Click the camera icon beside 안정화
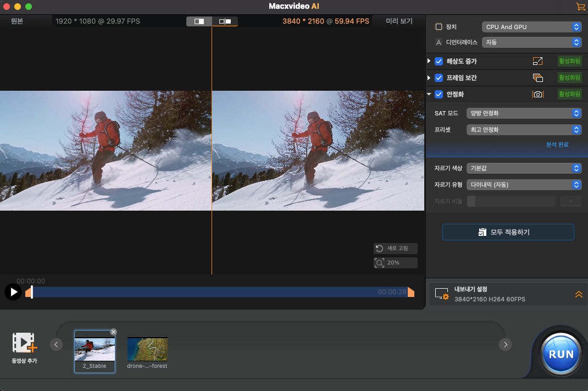This screenshot has height=391, width=588. pos(538,93)
